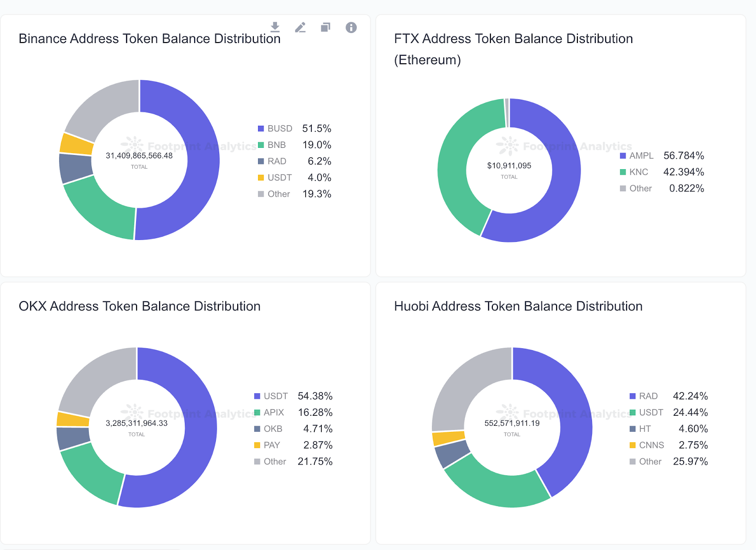Click the pencil edit icon on Binance card
The width and height of the screenshot is (756, 550).
(x=301, y=27)
